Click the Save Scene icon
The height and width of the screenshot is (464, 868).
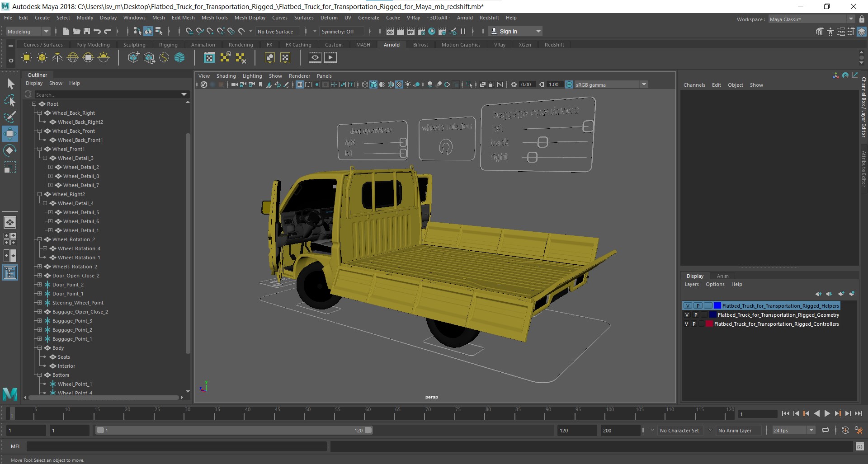[x=86, y=31]
